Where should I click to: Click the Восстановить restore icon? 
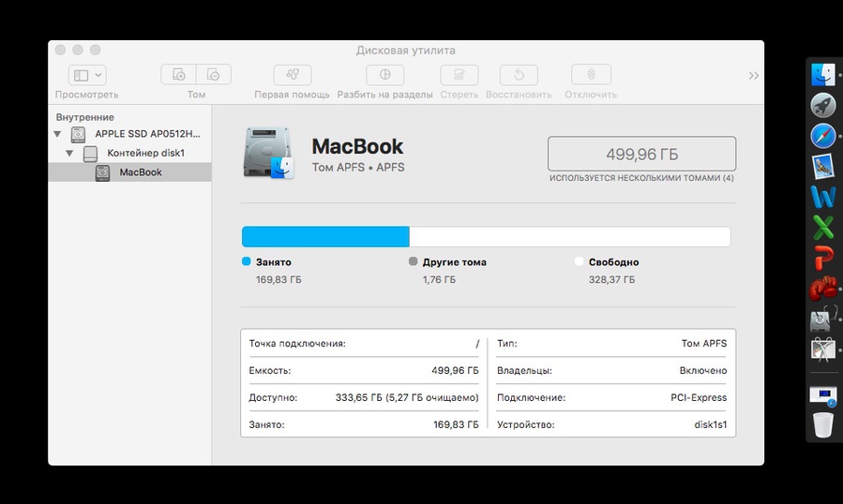coord(519,75)
